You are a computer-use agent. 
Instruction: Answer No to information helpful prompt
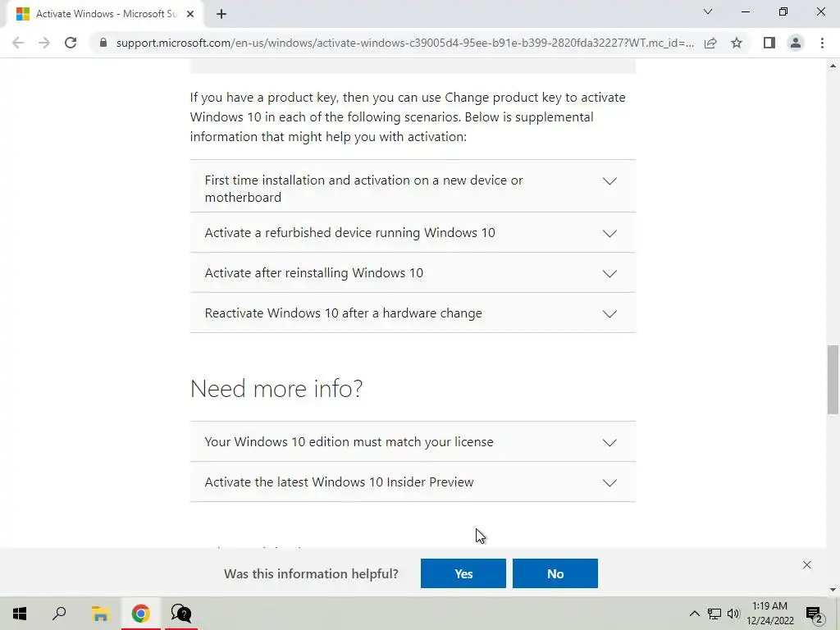pos(555,573)
